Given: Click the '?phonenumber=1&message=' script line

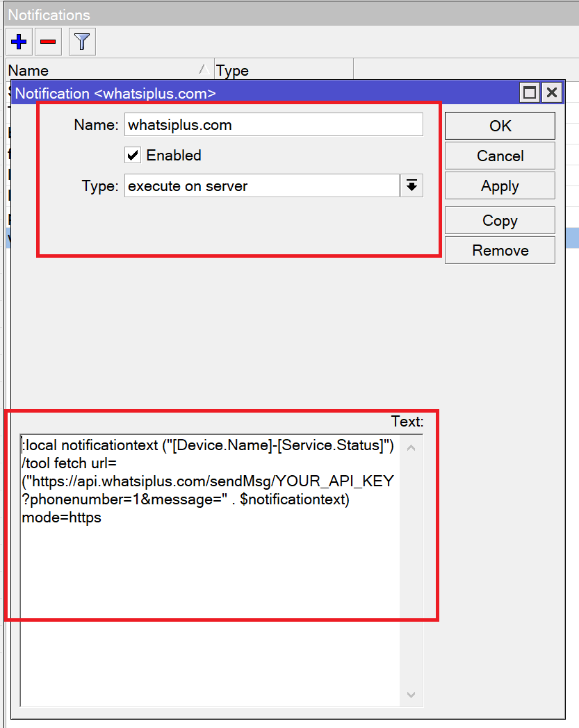Looking at the screenshot, I should (186, 499).
